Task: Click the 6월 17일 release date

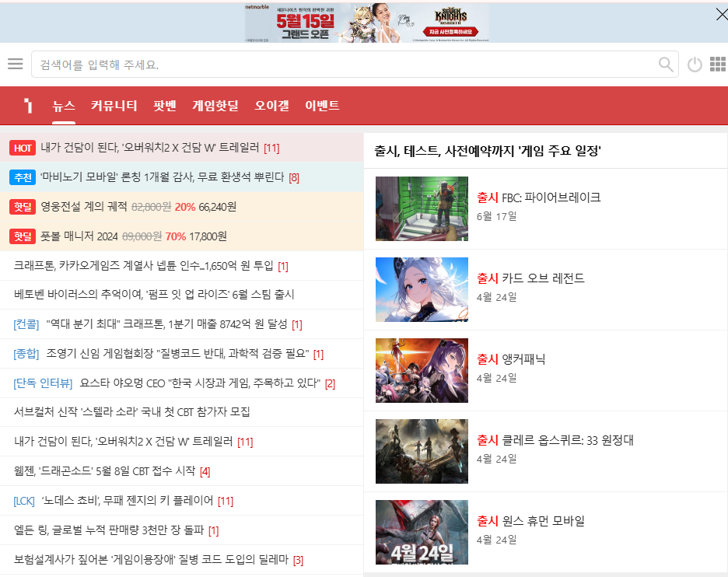Action: pyautogui.click(x=496, y=216)
